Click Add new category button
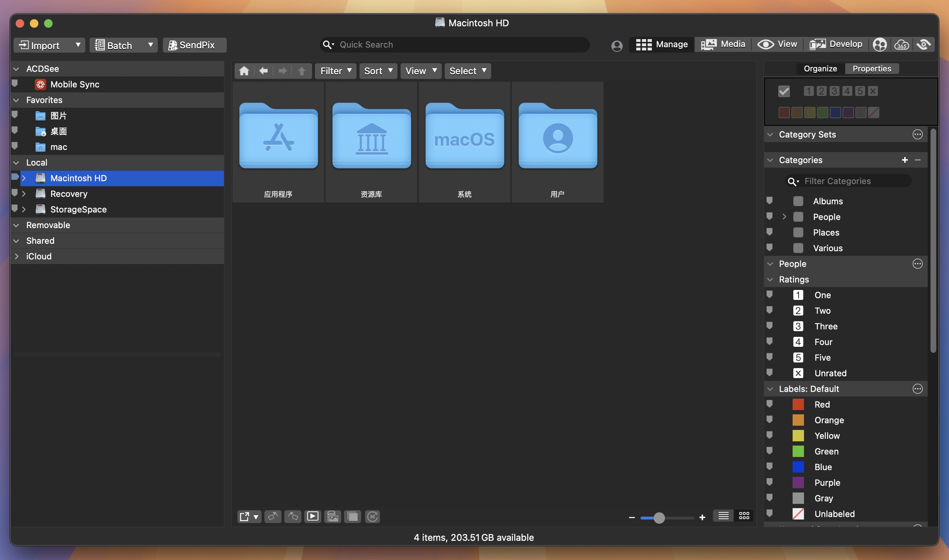 (905, 159)
